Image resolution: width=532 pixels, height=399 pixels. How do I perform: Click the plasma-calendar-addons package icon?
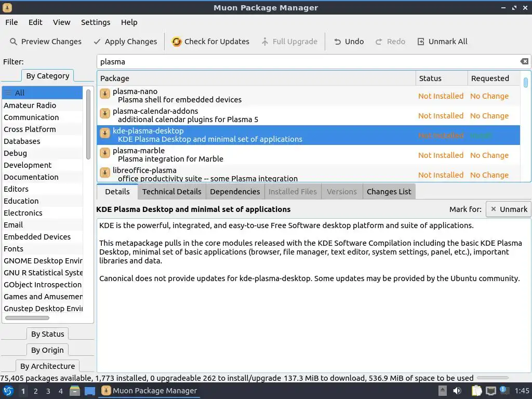pos(105,113)
